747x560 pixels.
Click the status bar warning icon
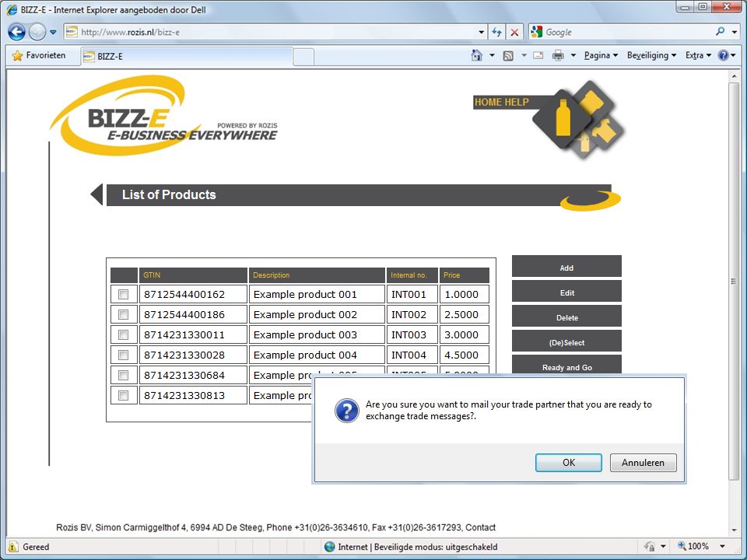pos(13,547)
